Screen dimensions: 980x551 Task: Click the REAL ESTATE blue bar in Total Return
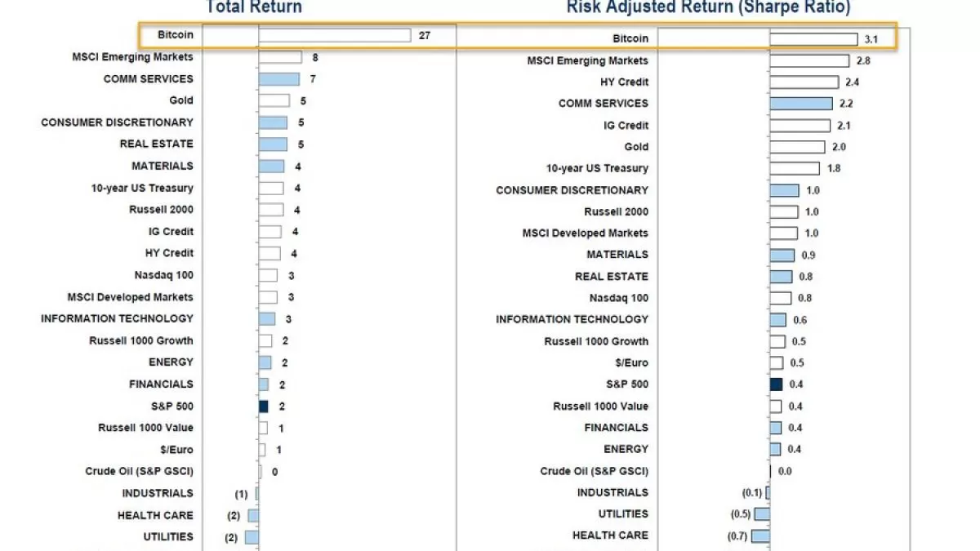[273, 144]
